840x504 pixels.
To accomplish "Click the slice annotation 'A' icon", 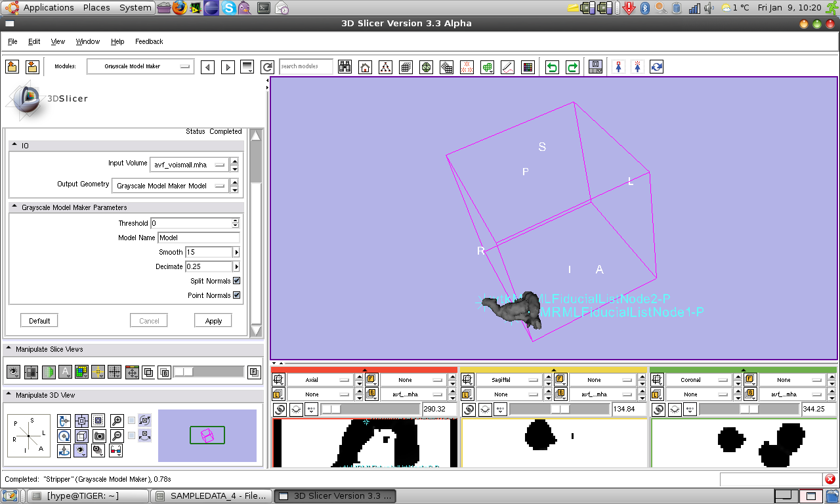I will (x=65, y=372).
